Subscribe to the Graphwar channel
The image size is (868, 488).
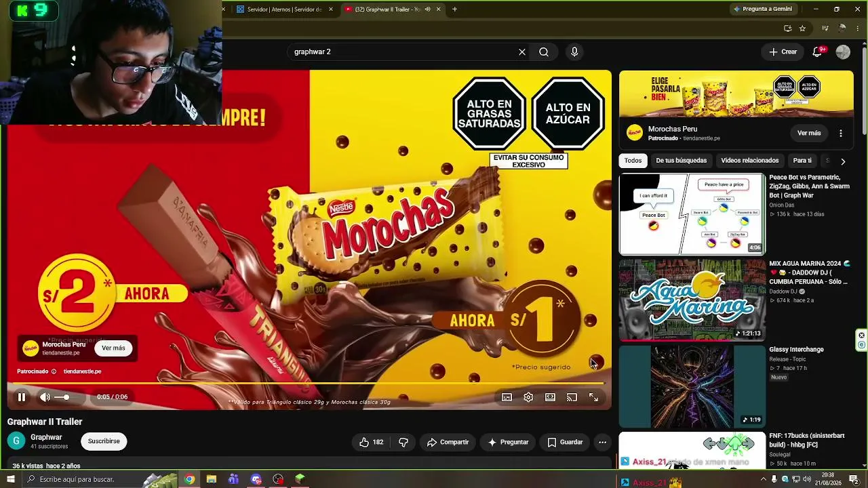click(104, 441)
